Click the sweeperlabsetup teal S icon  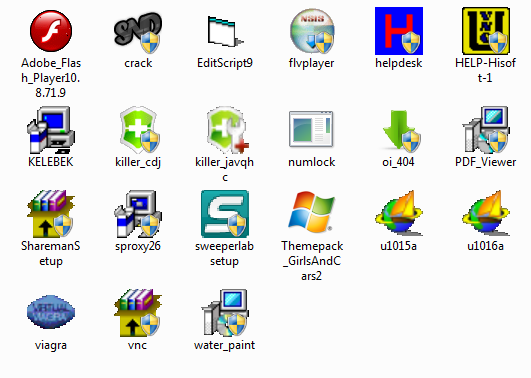pos(225,214)
